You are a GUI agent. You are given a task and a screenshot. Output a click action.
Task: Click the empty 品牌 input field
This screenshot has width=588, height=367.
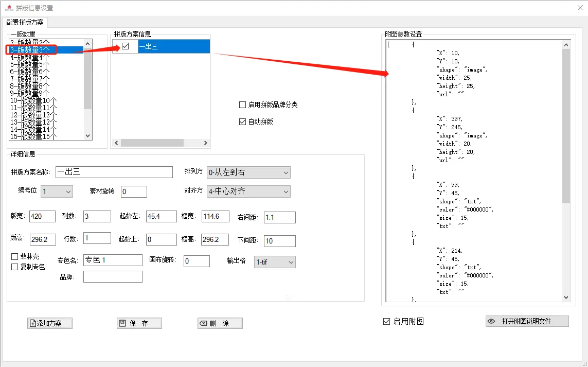113,276
